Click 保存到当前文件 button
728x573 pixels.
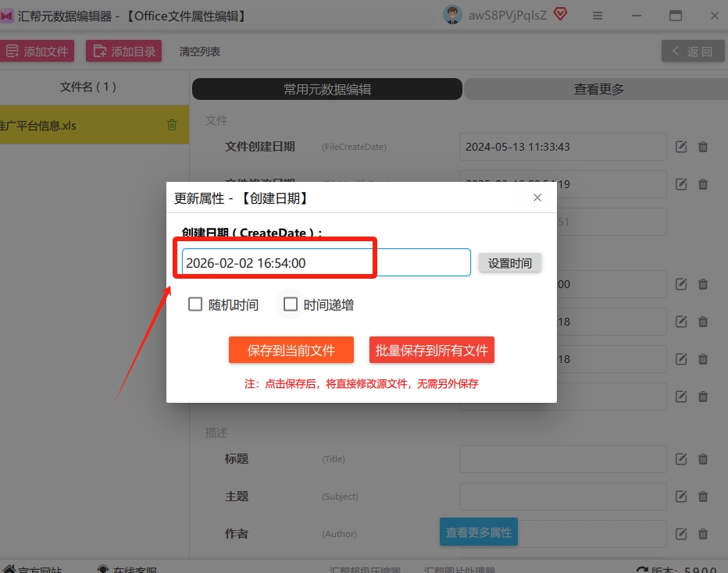[x=291, y=350]
